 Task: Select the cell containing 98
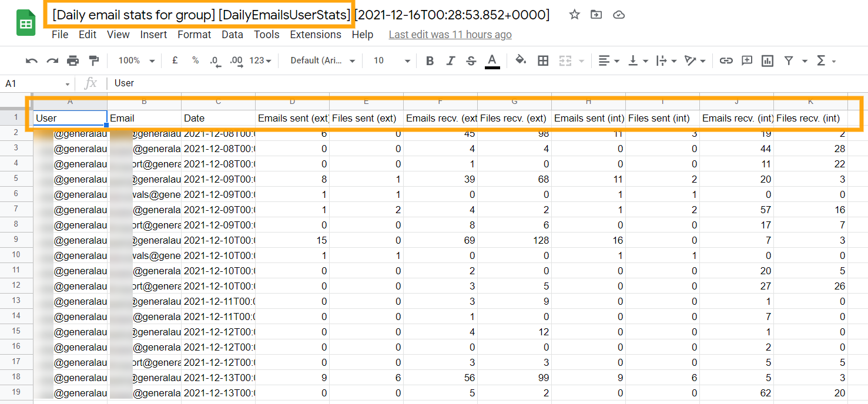click(514, 133)
